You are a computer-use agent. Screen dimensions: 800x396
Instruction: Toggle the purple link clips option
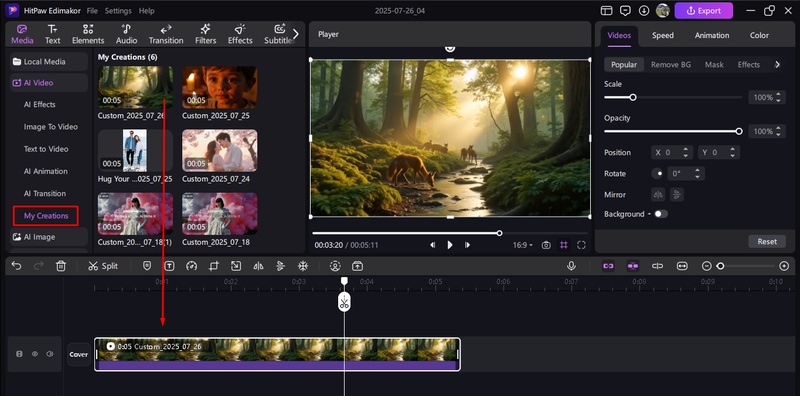(608, 266)
